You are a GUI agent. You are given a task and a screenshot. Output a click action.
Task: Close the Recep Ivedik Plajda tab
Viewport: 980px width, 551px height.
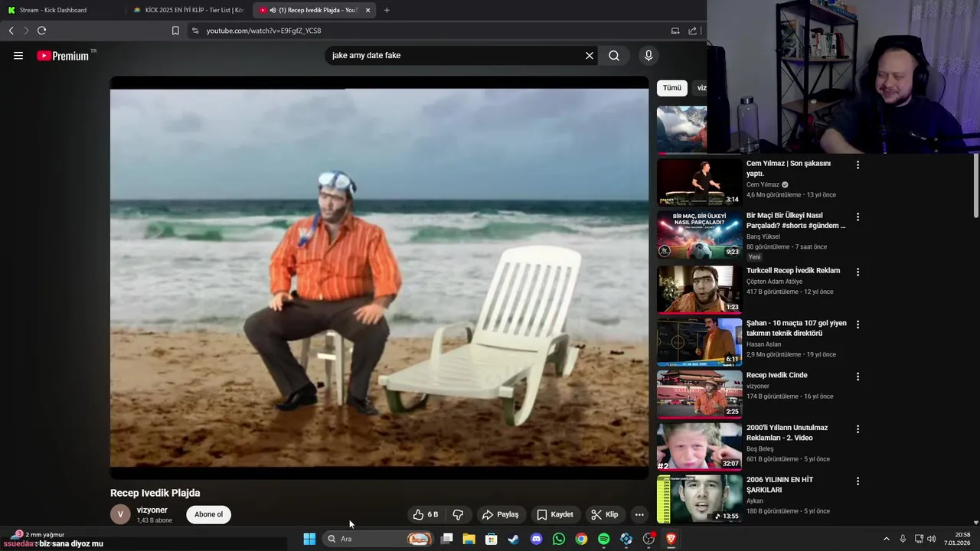click(368, 10)
